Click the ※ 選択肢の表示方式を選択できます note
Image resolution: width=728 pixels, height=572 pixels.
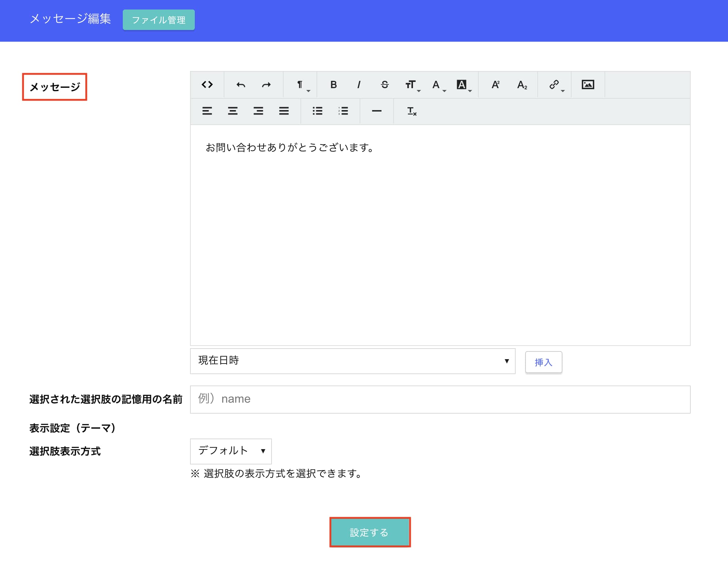click(x=276, y=474)
